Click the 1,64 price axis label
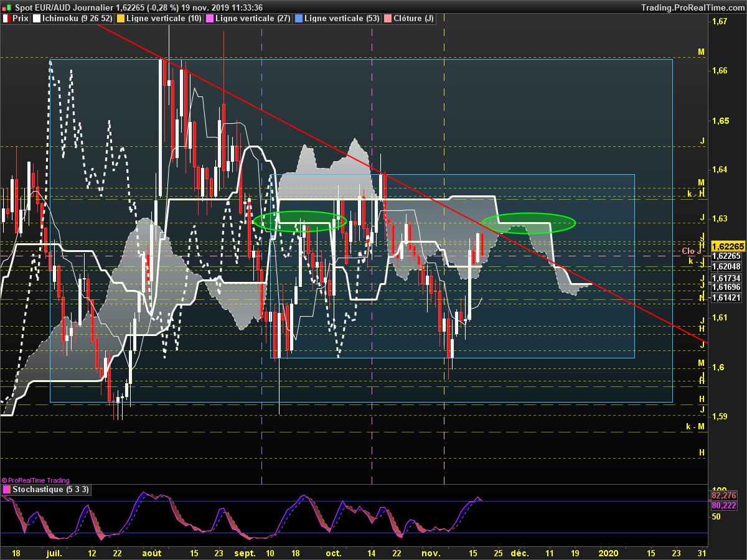 click(x=719, y=169)
